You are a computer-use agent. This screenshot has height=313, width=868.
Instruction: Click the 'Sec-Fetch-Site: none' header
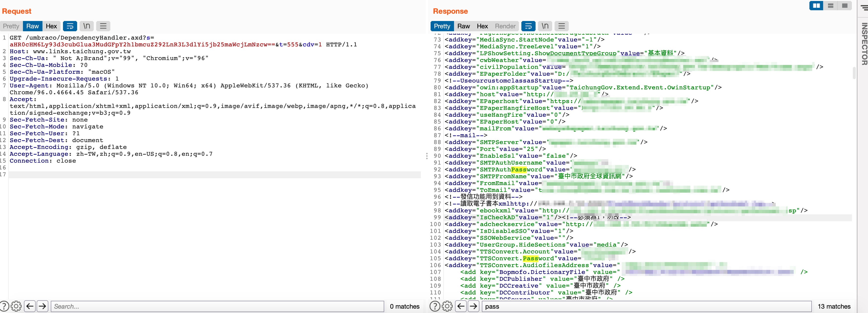click(49, 120)
